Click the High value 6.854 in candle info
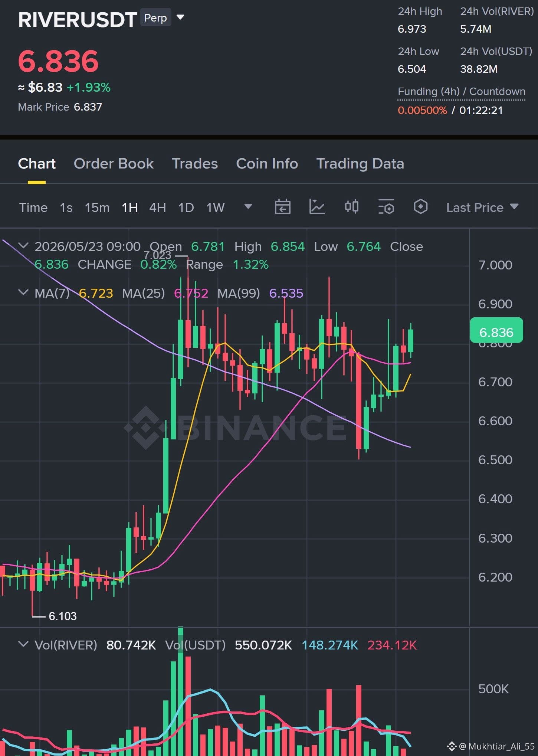Screen dimensions: 538x756 pos(288,246)
